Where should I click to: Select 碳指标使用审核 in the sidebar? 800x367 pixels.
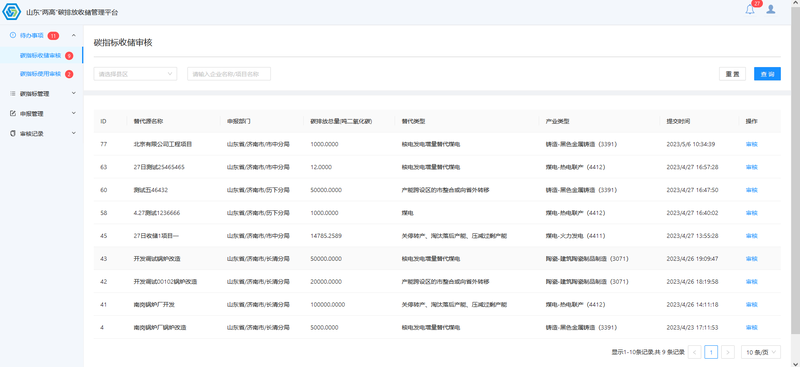point(41,74)
